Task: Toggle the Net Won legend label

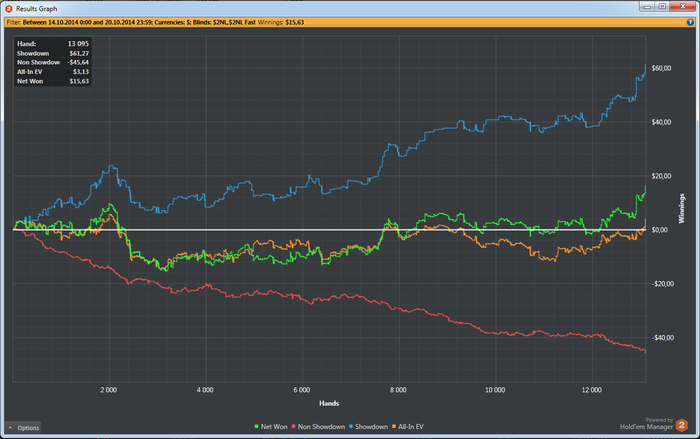Action: point(274,426)
